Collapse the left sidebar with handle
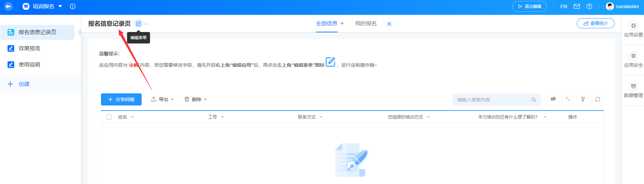The width and height of the screenshot is (644, 184). pos(80,32)
